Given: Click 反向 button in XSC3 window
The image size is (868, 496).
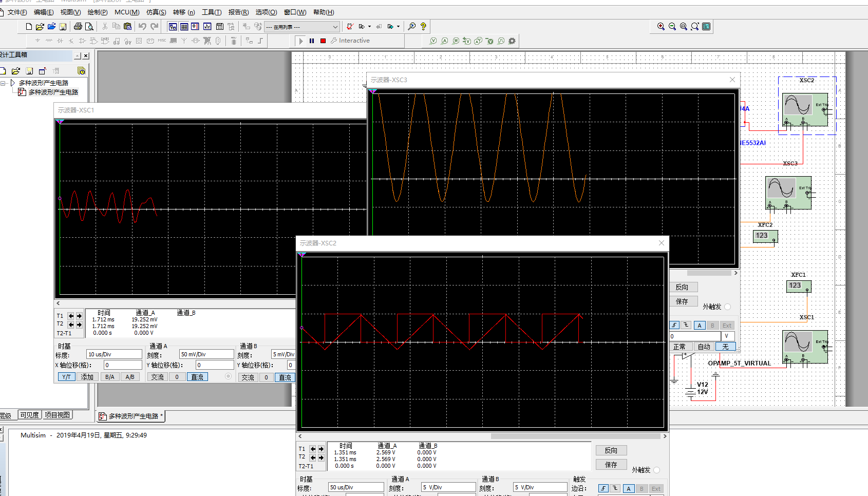Looking at the screenshot, I should pyautogui.click(x=684, y=287).
